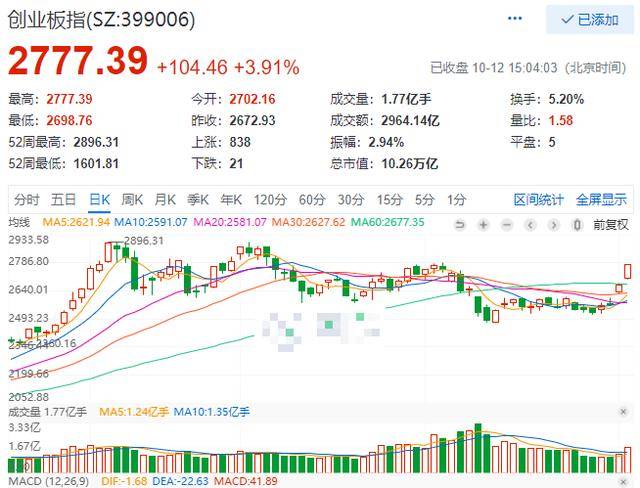
Task: Click the 区间统计 link
Action: coord(539,199)
